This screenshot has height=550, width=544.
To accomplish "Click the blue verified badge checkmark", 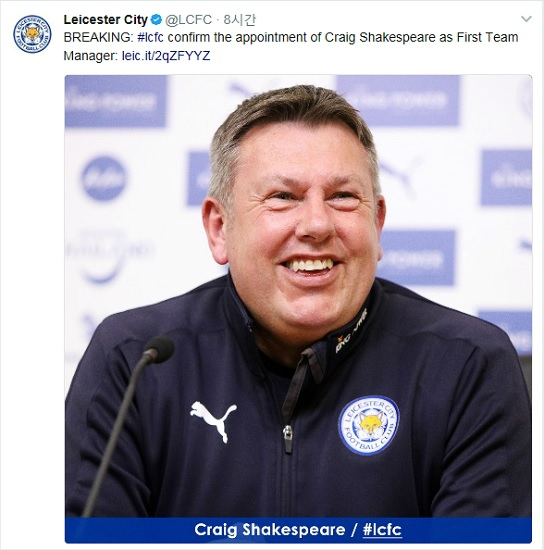I will pyautogui.click(x=156, y=20).
